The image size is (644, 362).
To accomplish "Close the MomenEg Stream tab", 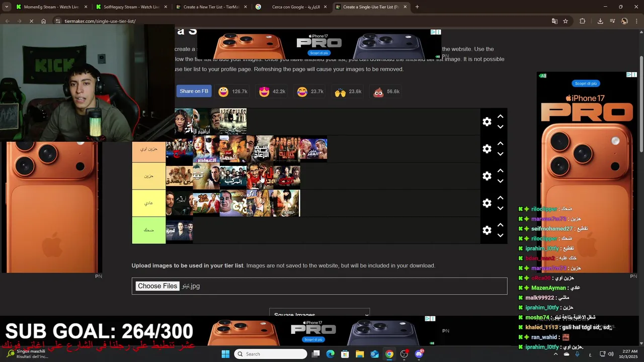I will click(x=86, y=7).
